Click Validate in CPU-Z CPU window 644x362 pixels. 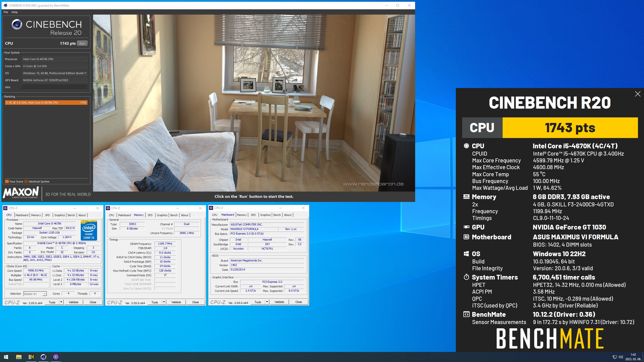point(73,302)
